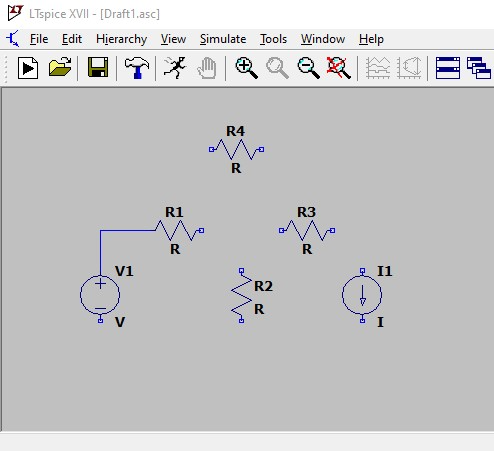Screen dimensions: 494x451
Task: Click the V1 voltage source symbol
Action: tap(100, 295)
